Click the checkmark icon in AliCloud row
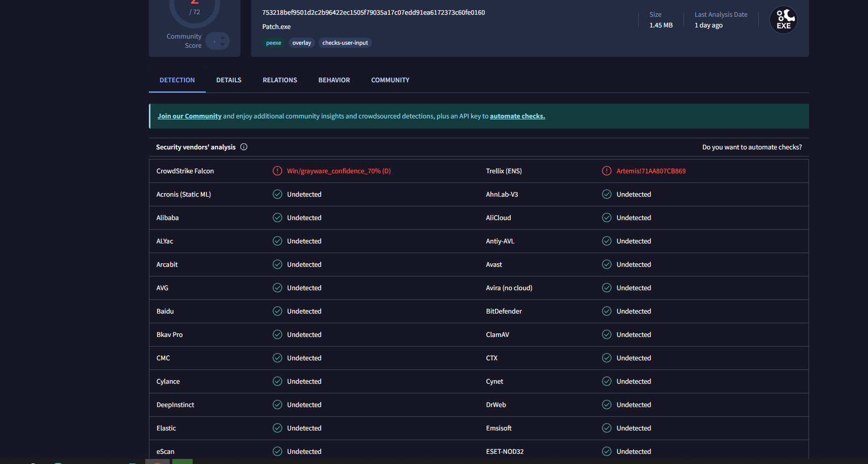This screenshot has width=868, height=464. pyautogui.click(x=607, y=218)
